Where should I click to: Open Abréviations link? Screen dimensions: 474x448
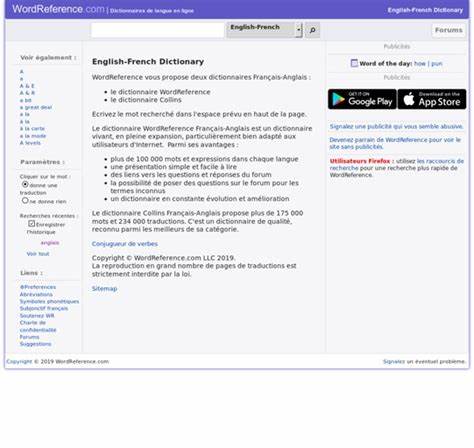36,294
